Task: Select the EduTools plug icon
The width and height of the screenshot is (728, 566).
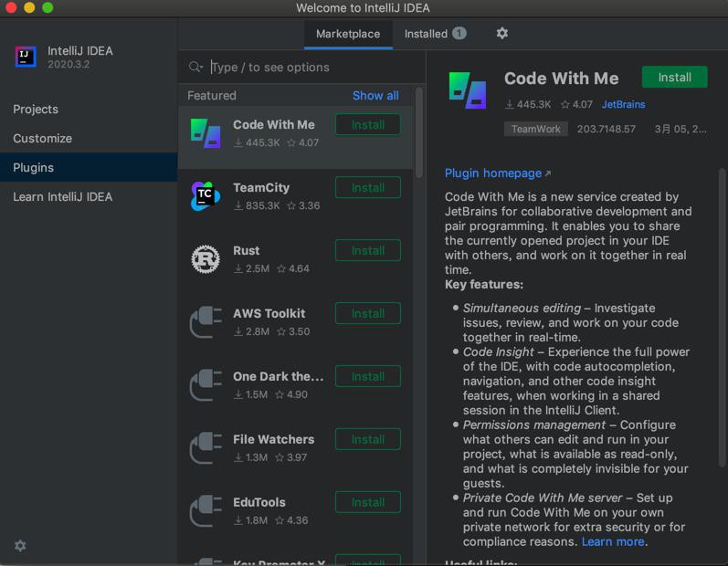Action: [206, 511]
